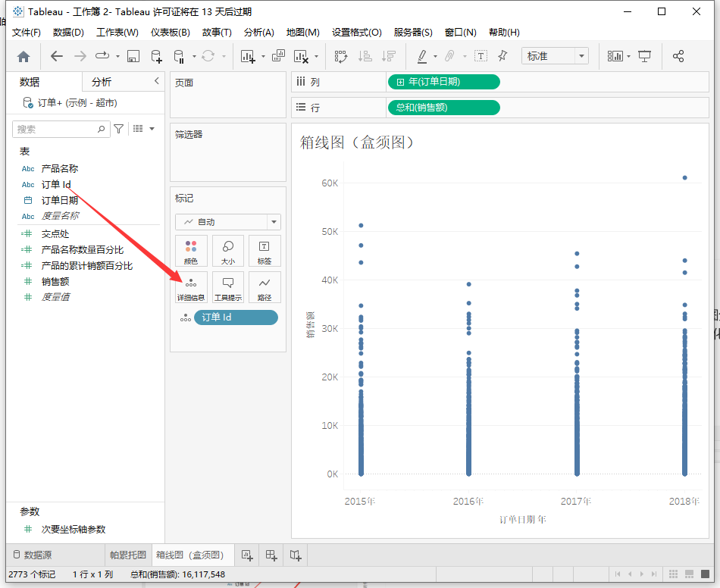
Task: Click the group members paperclip icon
Action: [449, 57]
